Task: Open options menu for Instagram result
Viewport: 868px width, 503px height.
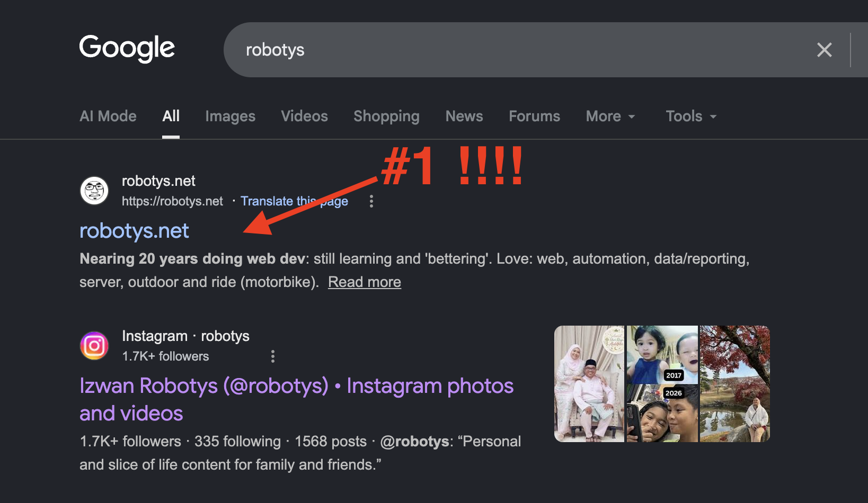Action: tap(273, 356)
